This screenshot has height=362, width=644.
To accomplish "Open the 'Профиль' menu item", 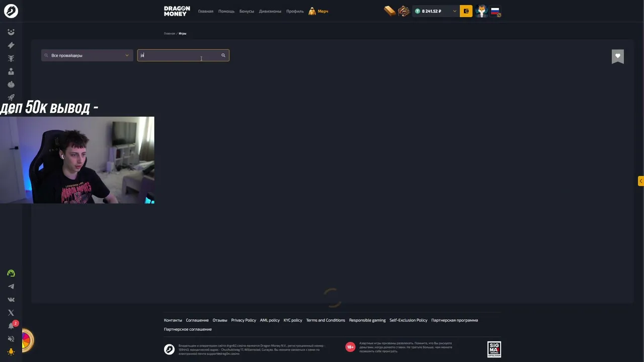I will click(295, 11).
